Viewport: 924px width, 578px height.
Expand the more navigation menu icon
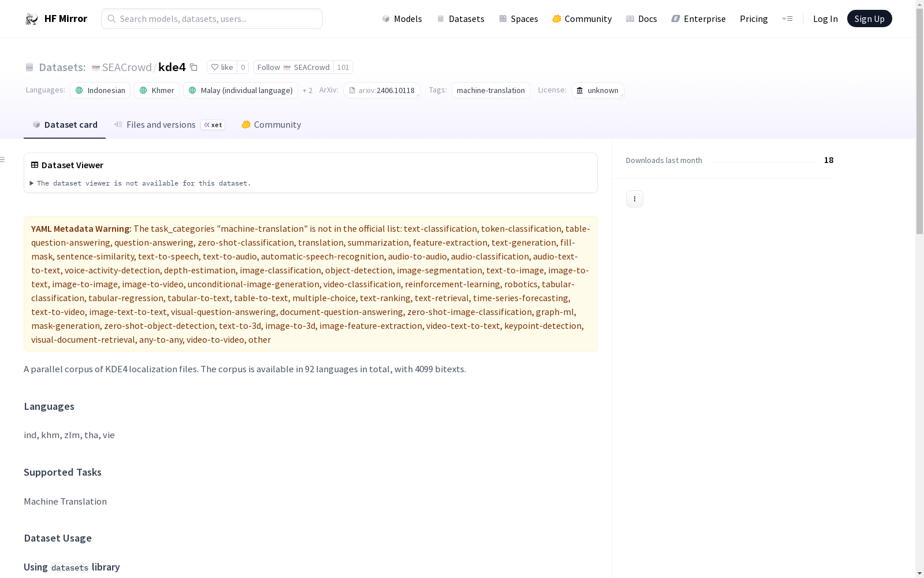point(787,18)
